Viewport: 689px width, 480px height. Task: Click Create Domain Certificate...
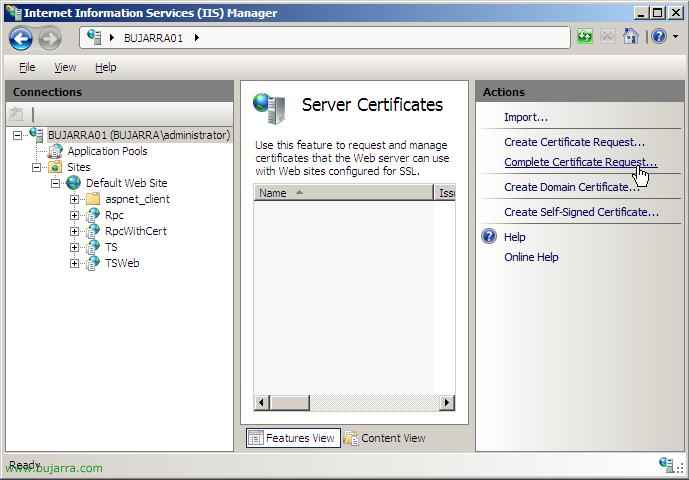coord(572,187)
